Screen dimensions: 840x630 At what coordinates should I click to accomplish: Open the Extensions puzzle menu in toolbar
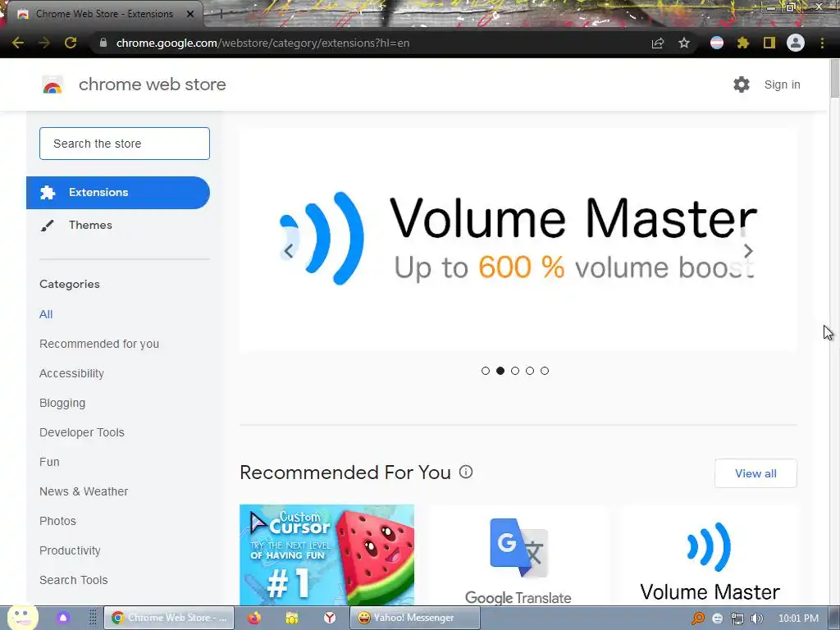pos(743,43)
